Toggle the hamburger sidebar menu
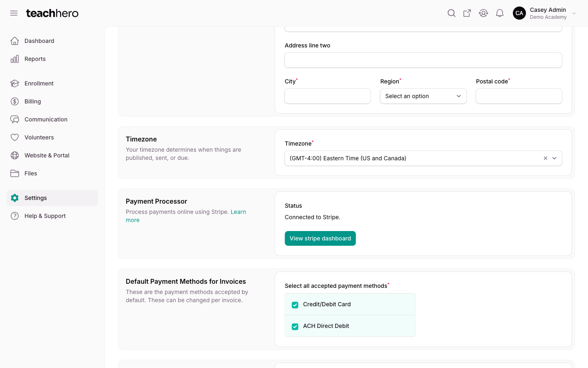The width and height of the screenshot is (588, 368). [14, 13]
